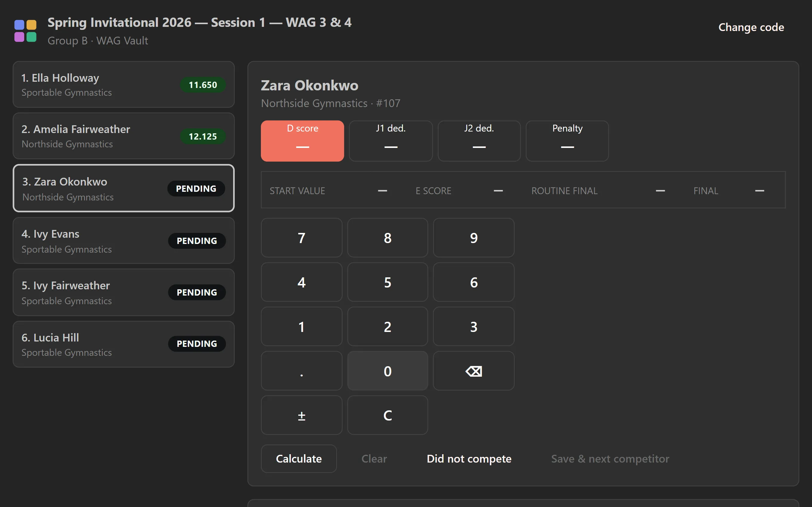This screenshot has width=812, height=507.
Task: Select Lucia Hill pending competitor
Action: point(124,344)
